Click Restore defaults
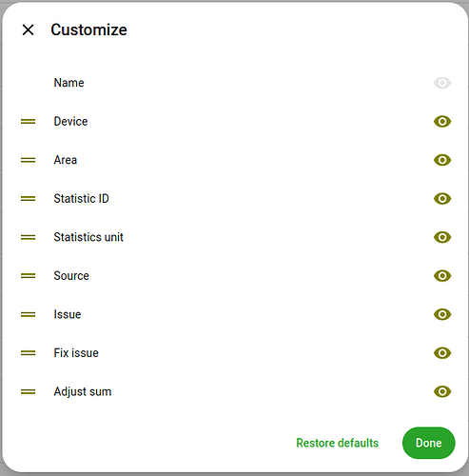This screenshot has width=469, height=476. coord(337,443)
